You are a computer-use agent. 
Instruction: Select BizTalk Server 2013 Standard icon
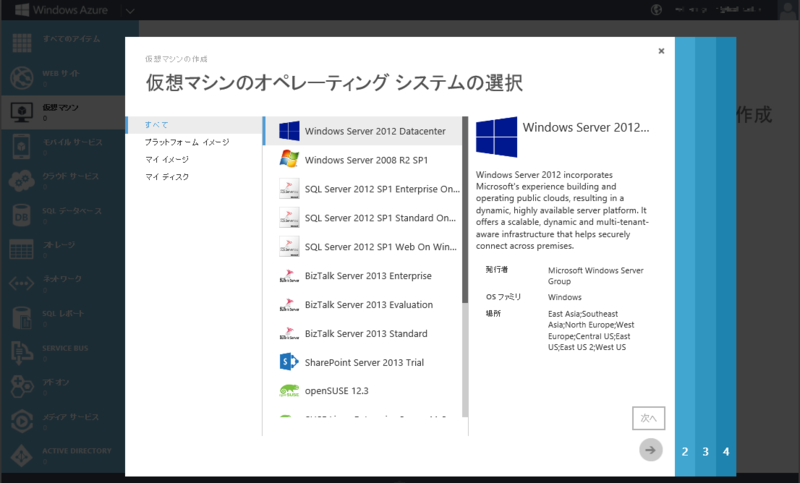click(x=289, y=334)
